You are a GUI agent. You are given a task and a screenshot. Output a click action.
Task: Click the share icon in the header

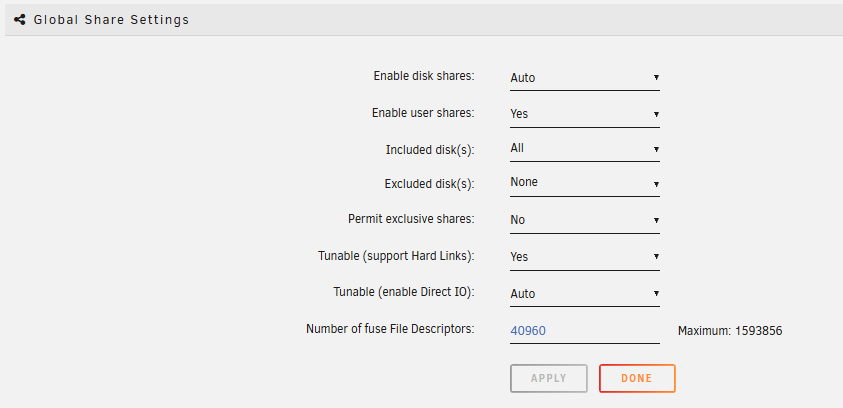coord(20,19)
